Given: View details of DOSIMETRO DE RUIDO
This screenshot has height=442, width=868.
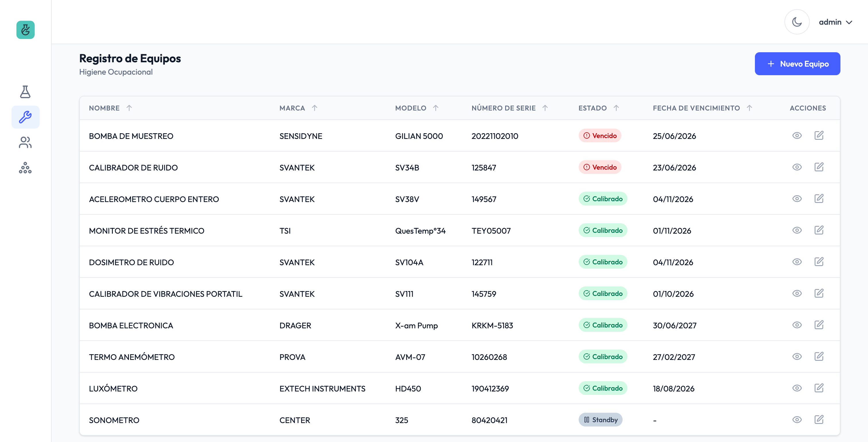Looking at the screenshot, I should point(797,262).
